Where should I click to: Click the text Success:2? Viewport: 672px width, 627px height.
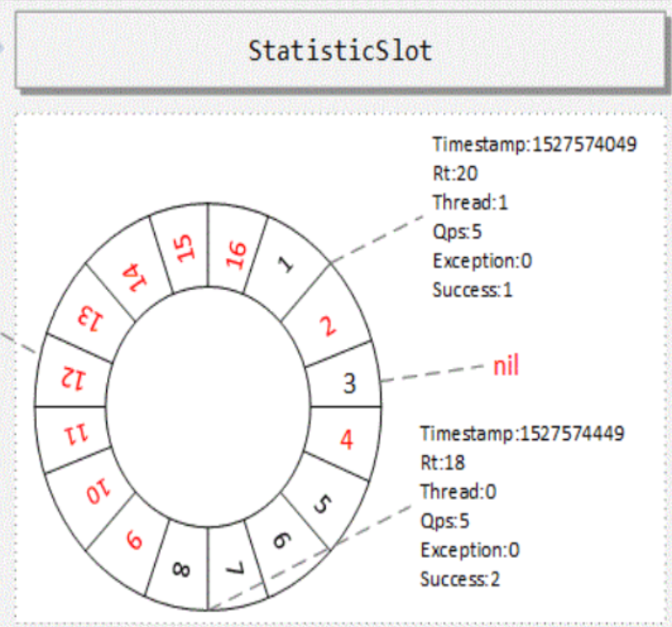point(460,579)
